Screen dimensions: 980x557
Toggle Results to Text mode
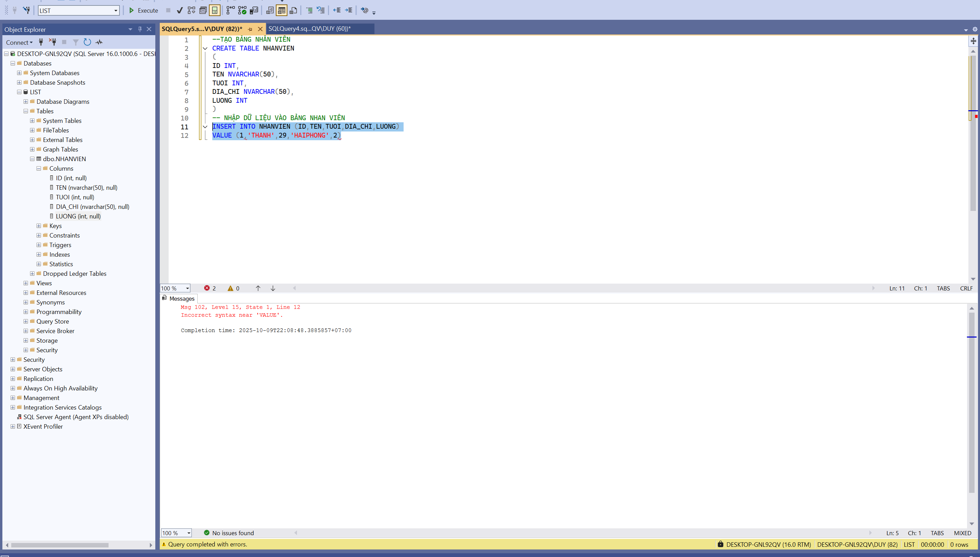click(270, 10)
